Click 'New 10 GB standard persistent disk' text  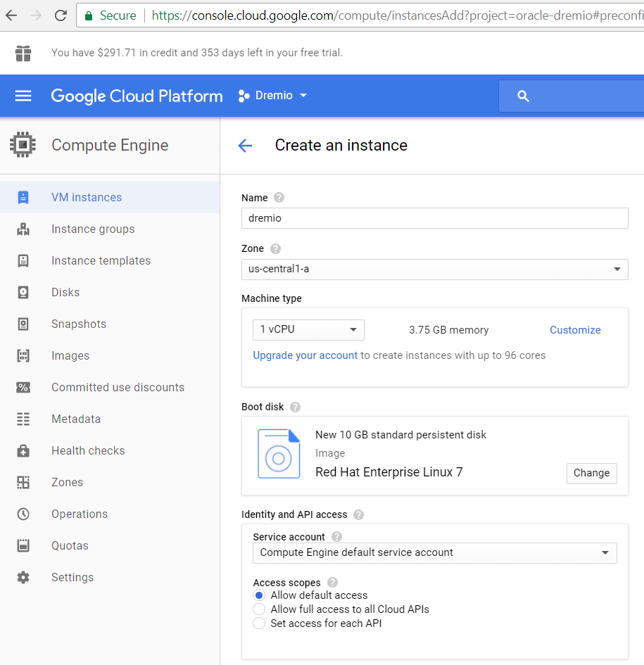pos(400,435)
